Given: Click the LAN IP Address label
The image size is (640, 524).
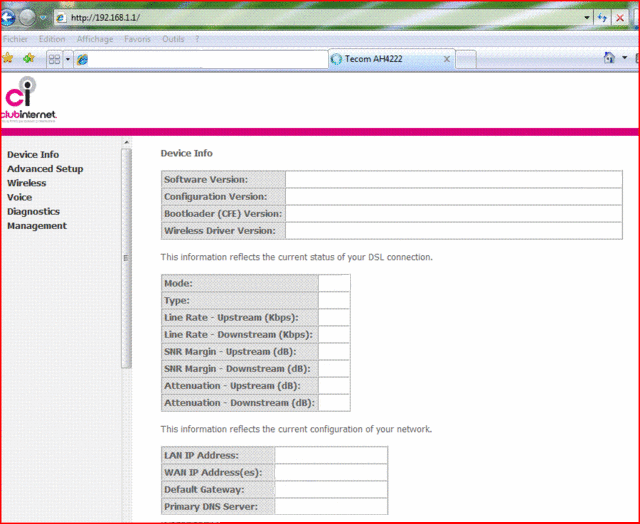Looking at the screenshot, I should [201, 456].
